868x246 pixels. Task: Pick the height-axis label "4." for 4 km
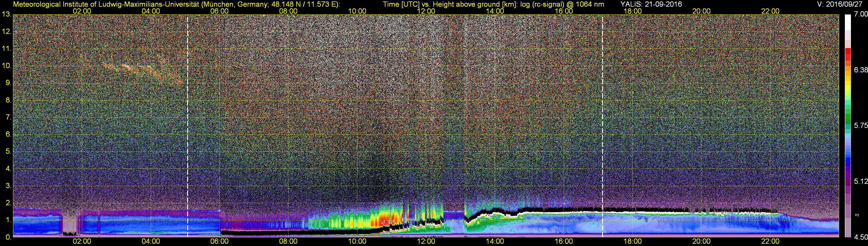[9, 168]
